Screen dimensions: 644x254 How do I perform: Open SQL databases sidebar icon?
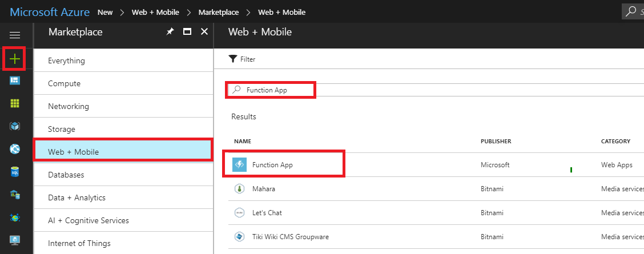click(15, 172)
